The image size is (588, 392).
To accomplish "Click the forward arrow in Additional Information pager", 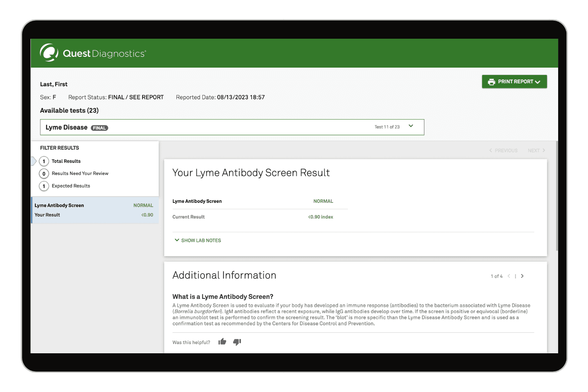I will pos(522,276).
